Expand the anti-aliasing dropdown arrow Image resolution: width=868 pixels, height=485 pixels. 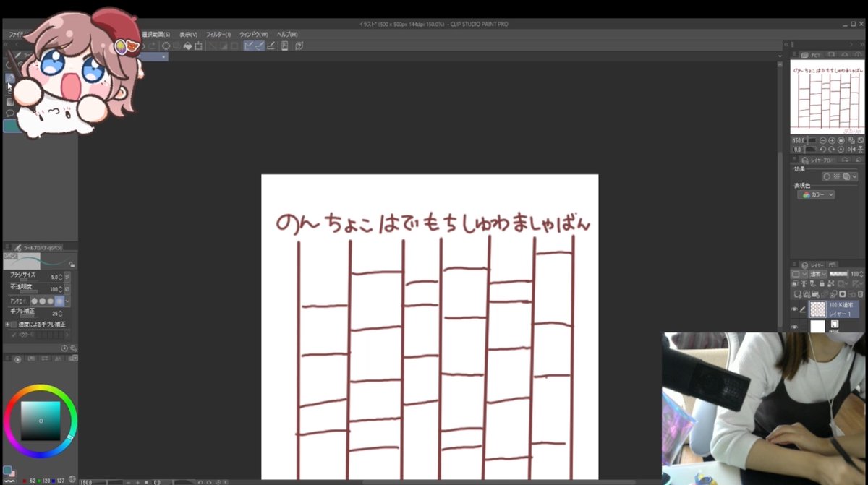[67, 301]
